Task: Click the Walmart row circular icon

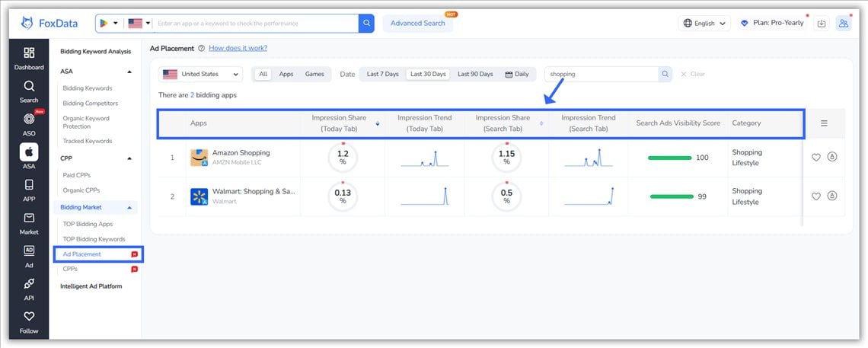Action: click(x=832, y=195)
